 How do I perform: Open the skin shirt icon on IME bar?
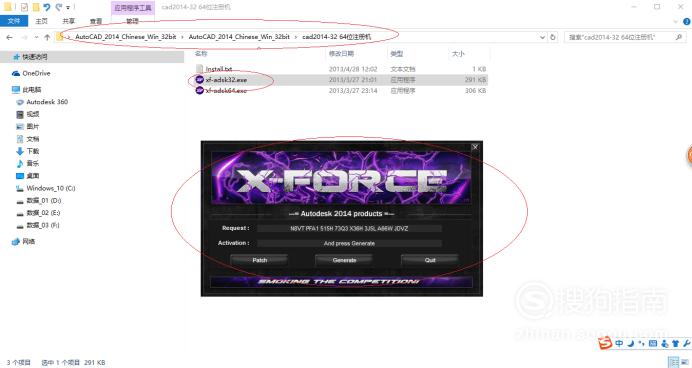coord(675,343)
